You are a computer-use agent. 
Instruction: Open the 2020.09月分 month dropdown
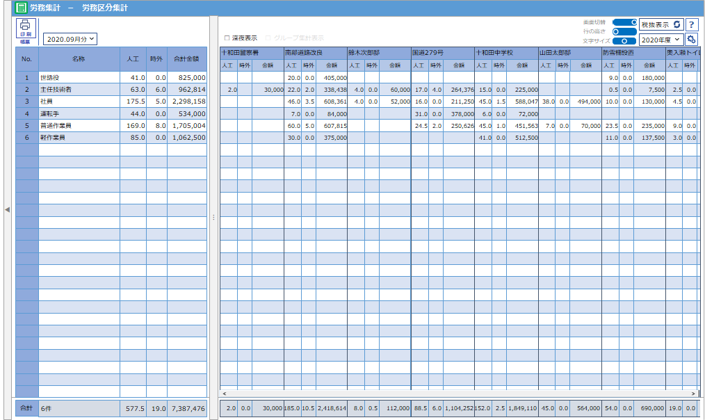point(70,39)
